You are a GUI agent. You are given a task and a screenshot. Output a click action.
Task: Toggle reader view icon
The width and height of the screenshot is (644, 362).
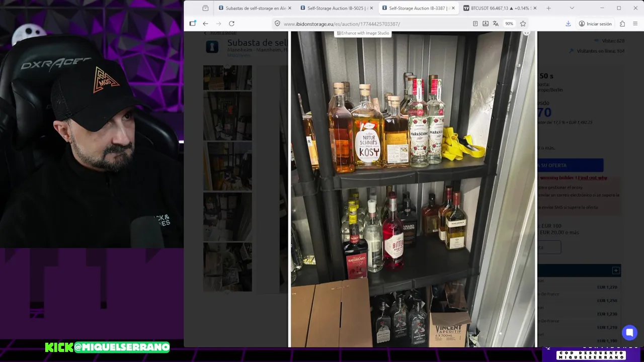pos(475,24)
